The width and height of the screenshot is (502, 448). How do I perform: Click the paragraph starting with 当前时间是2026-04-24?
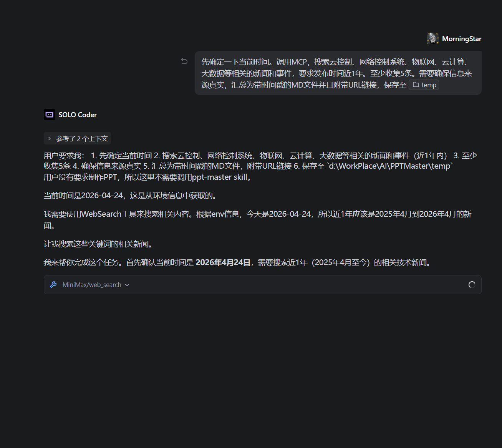coord(131,196)
